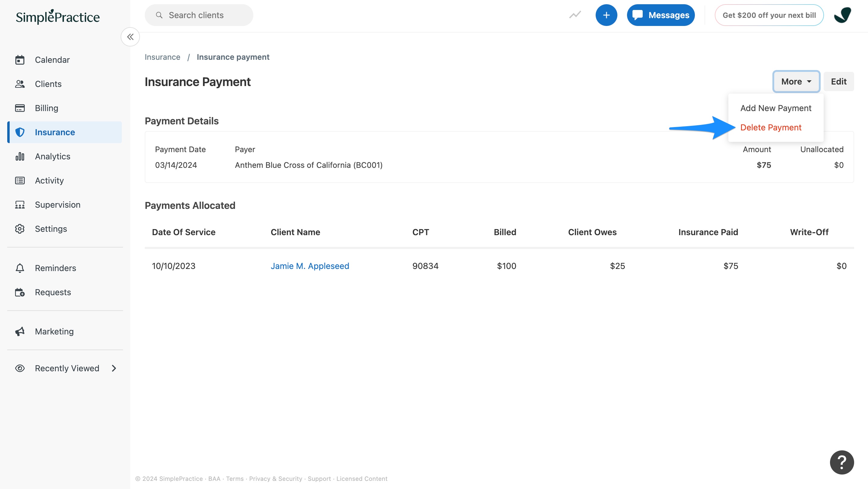
Task: Click the Insurance shield icon
Action: tap(20, 132)
